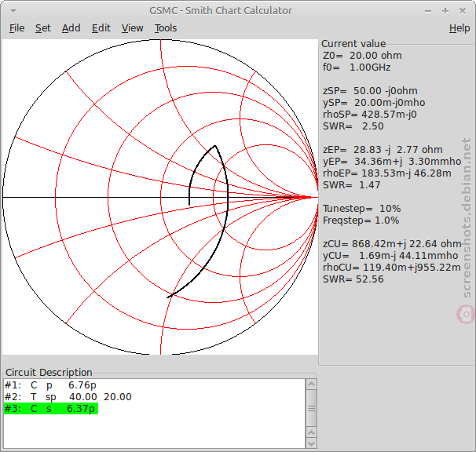The height and width of the screenshot is (452, 476).
Task: Click the Freqstep= 1.0% value
Action: [x=361, y=221]
